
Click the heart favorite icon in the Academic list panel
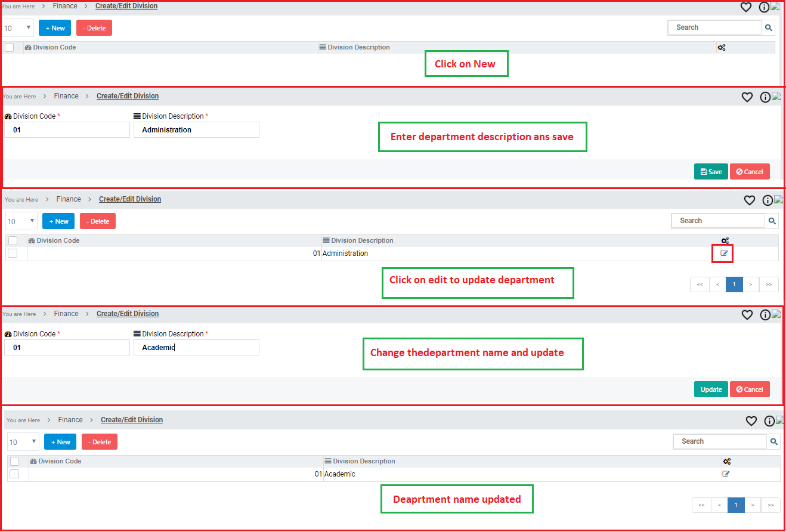[x=751, y=421]
